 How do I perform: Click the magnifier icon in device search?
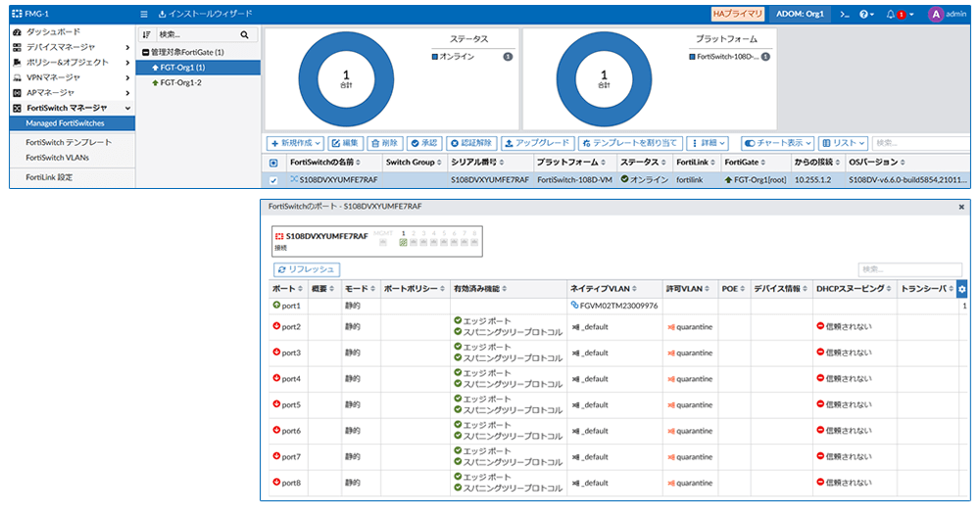244,35
